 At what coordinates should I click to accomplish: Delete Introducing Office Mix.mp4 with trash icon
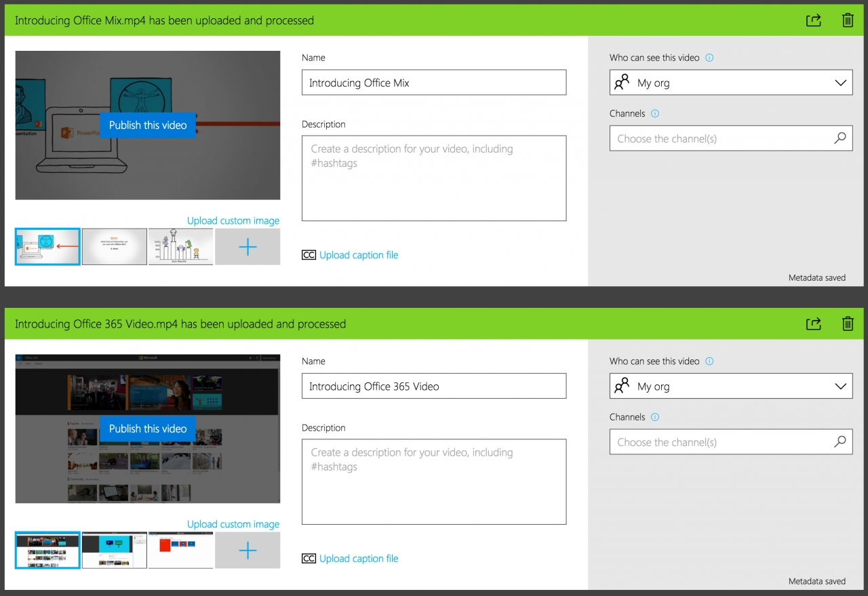pyautogui.click(x=848, y=20)
